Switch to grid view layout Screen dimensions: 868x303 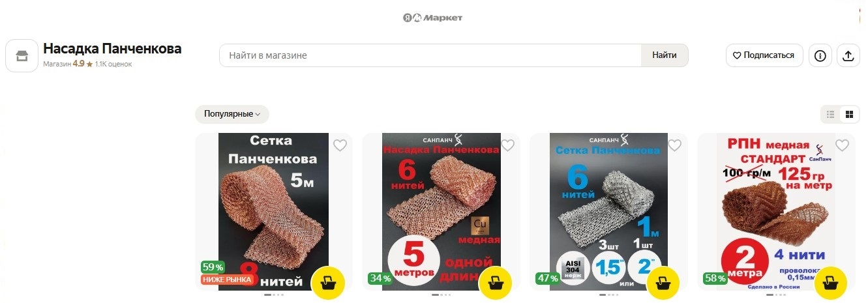point(849,115)
